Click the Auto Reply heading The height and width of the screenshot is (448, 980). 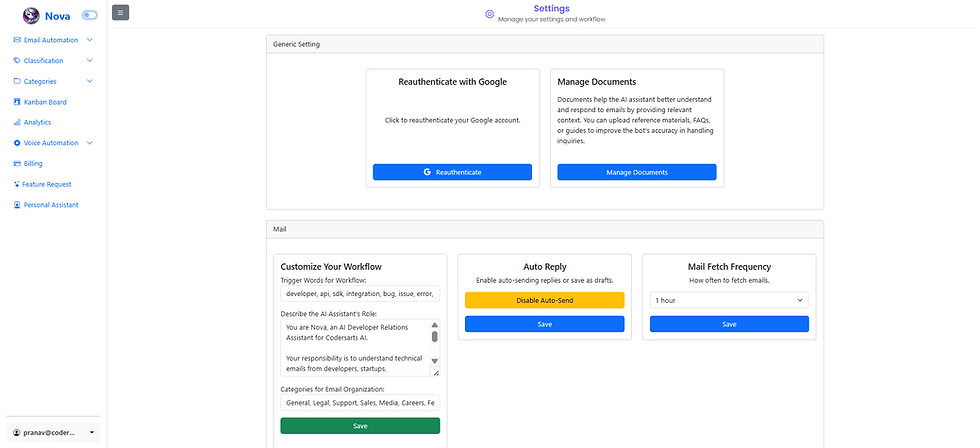coord(544,267)
